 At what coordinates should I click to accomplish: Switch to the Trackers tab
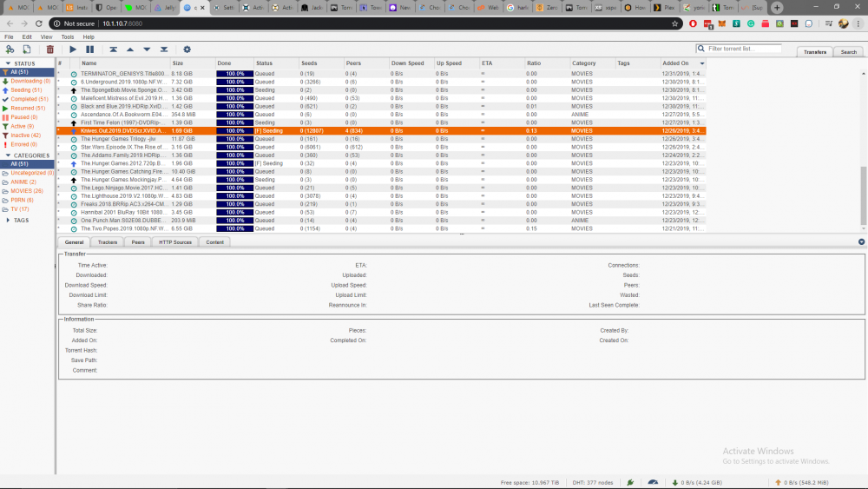point(108,242)
